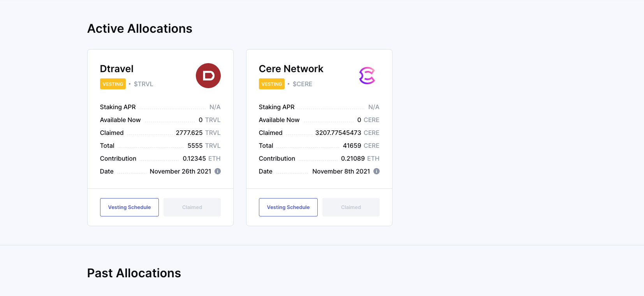
Task: Open Vesting Schedule for Cere Network
Action: coord(288,207)
